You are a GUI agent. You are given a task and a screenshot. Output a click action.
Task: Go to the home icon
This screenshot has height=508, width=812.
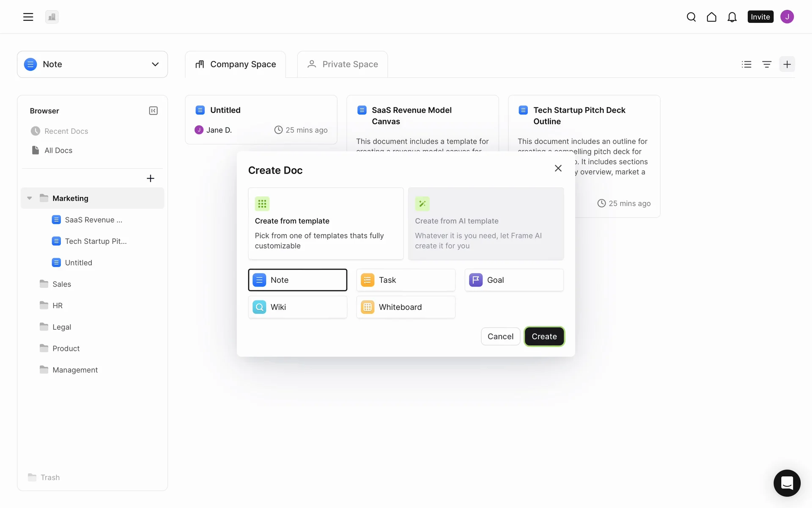(711, 17)
